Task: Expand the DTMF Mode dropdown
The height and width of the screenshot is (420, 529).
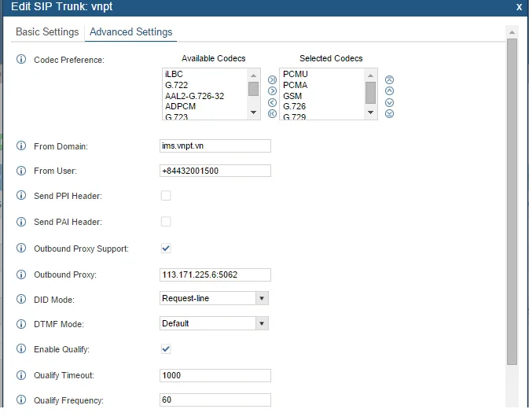Action: (x=214, y=323)
